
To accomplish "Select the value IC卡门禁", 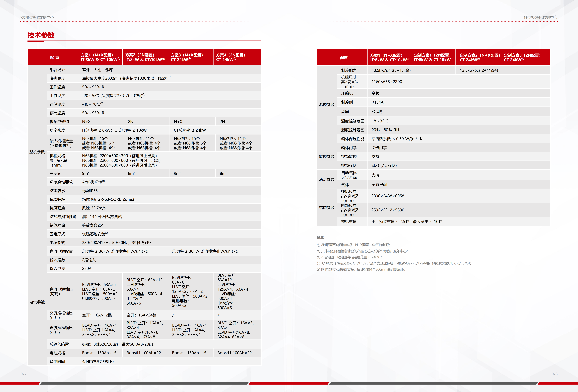I will 379,148.
